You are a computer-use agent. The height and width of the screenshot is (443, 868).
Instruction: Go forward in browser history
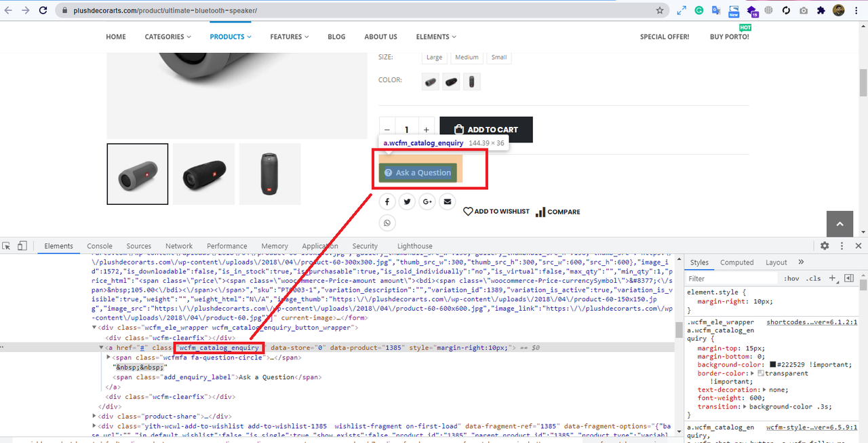[25, 11]
